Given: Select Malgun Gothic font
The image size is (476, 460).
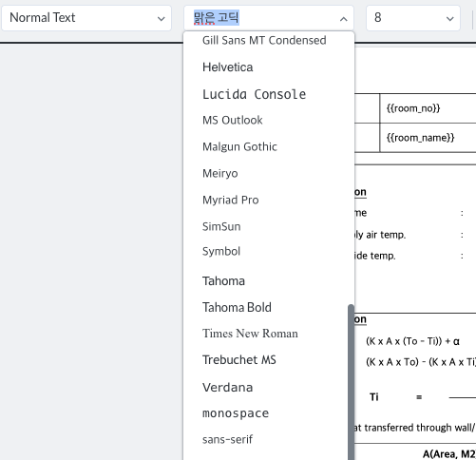Looking at the screenshot, I should pyautogui.click(x=239, y=146).
